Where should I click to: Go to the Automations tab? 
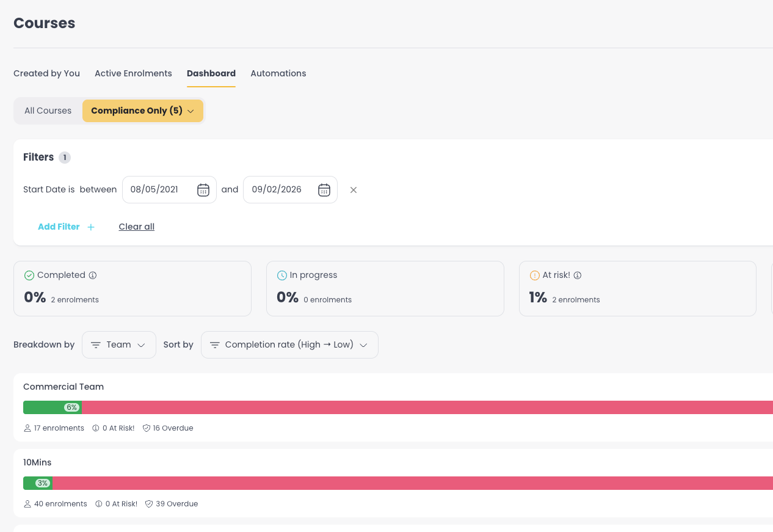pyautogui.click(x=278, y=73)
